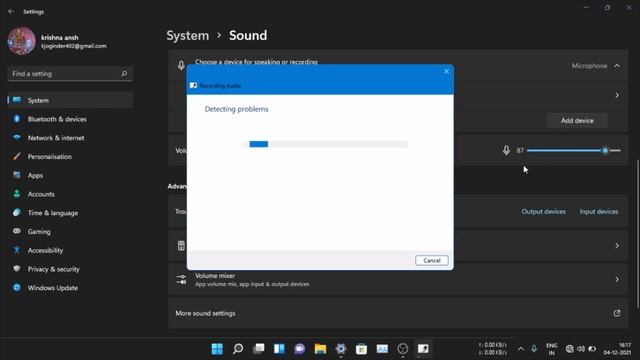Open the Volume mixer chevron
The height and width of the screenshot is (360, 640).
pos(617,280)
